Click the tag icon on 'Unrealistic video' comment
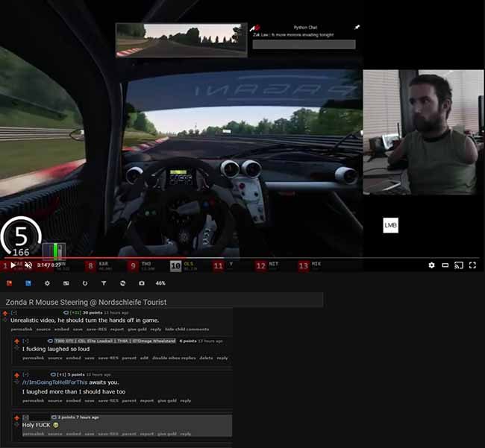This screenshot has height=448, width=485. click(x=66, y=312)
